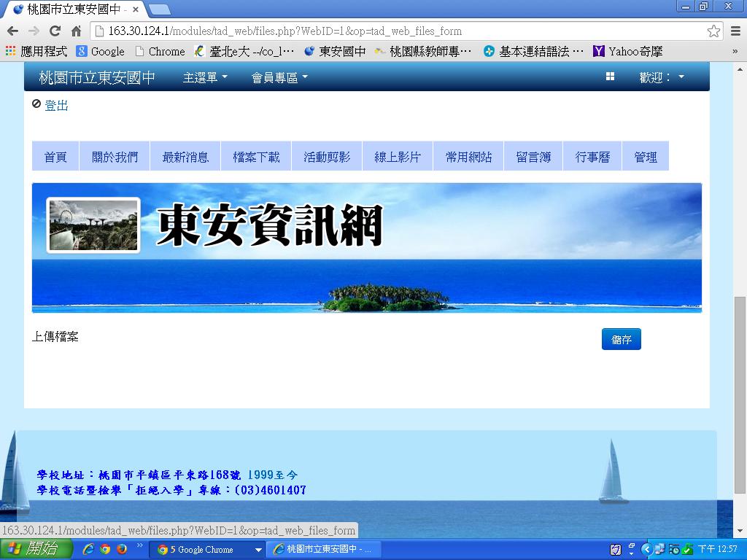Image resolution: width=747 pixels, height=560 pixels.
Task: Expand the 主選單 dropdown menu
Action: (x=205, y=77)
